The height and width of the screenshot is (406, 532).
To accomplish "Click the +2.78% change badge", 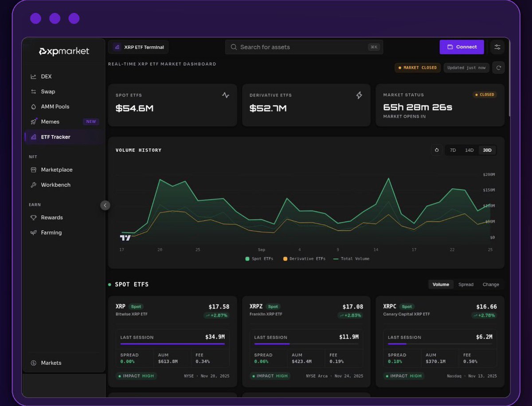I will 484,315.
